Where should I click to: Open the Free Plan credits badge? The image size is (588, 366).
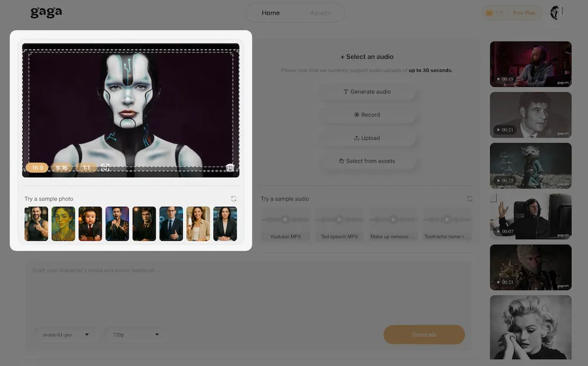(512, 13)
